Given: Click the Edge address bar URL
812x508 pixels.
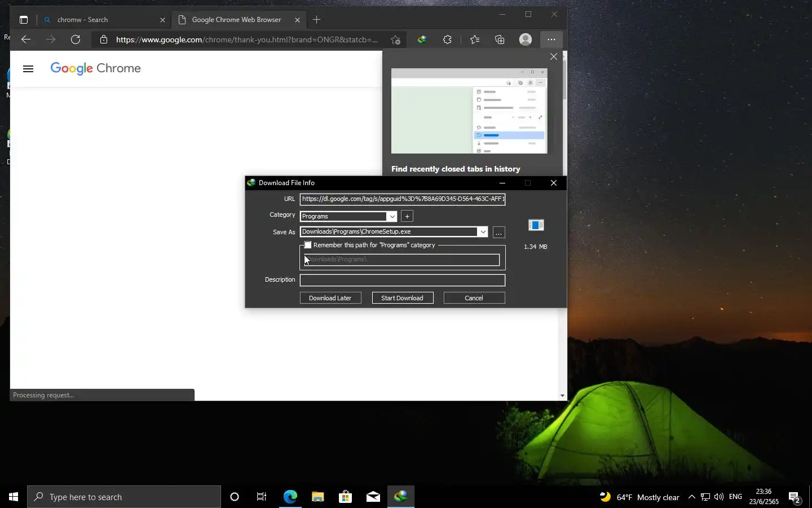Looking at the screenshot, I should 247,40.
